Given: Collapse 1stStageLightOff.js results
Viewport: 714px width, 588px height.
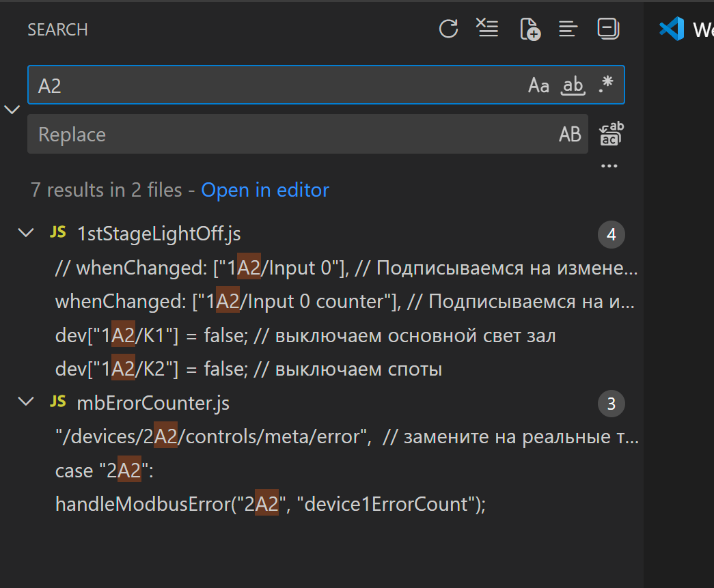Looking at the screenshot, I should (x=26, y=233).
